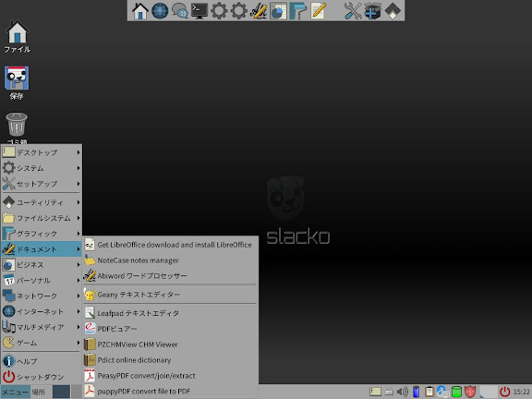The width and height of the screenshot is (532, 399).
Task: Select Get LibreOffice download and install
Action: [x=170, y=245]
